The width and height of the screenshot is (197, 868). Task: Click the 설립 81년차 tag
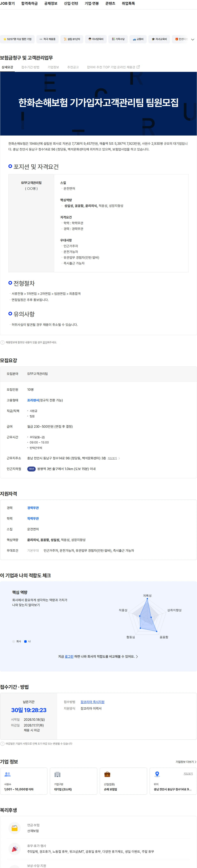tap(72, 39)
